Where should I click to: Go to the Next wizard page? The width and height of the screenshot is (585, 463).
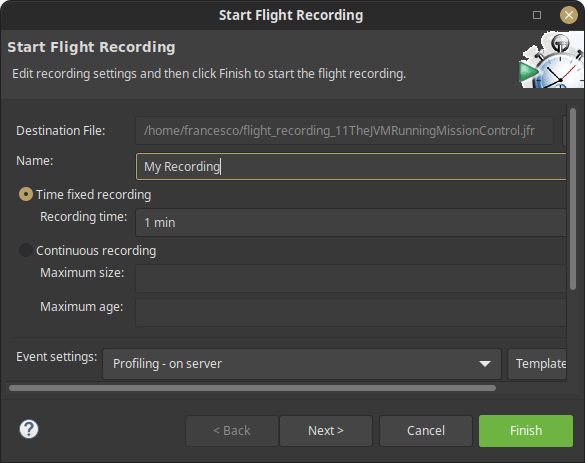coord(326,431)
